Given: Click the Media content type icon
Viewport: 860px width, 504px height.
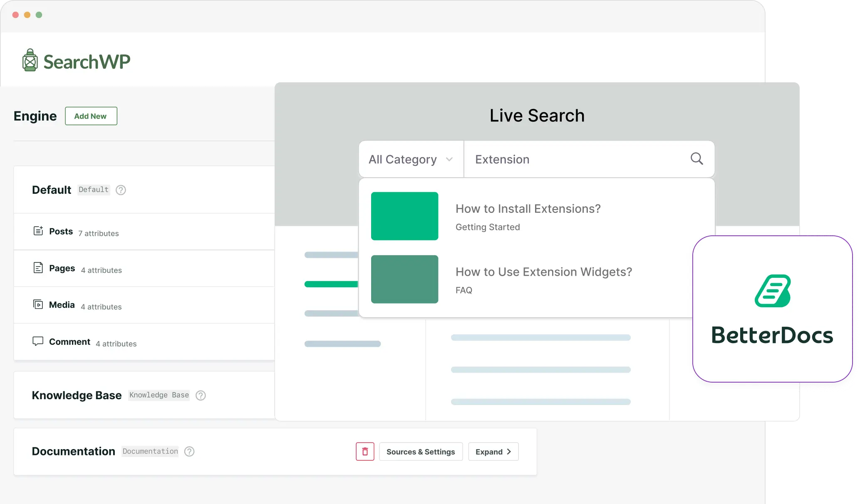Looking at the screenshot, I should pos(37,304).
